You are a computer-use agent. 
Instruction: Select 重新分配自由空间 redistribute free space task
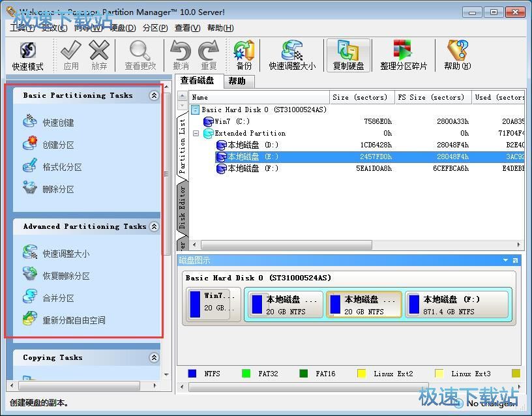64,319
